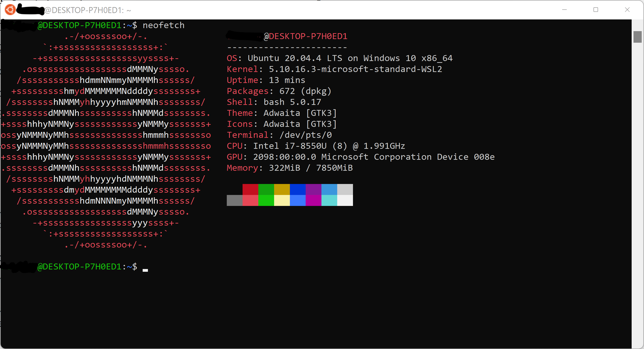Click the CPU Intel i7-8550U line
The width and height of the screenshot is (644, 349).
click(315, 146)
